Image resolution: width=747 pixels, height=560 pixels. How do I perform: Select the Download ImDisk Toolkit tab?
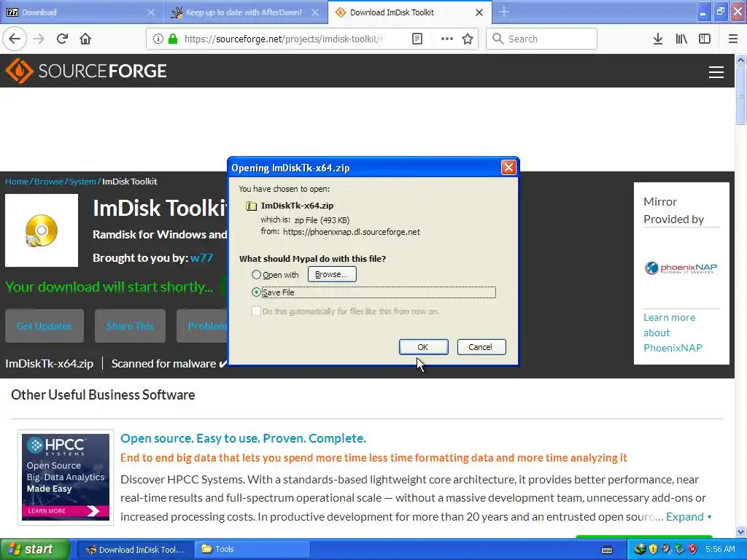pos(410,12)
